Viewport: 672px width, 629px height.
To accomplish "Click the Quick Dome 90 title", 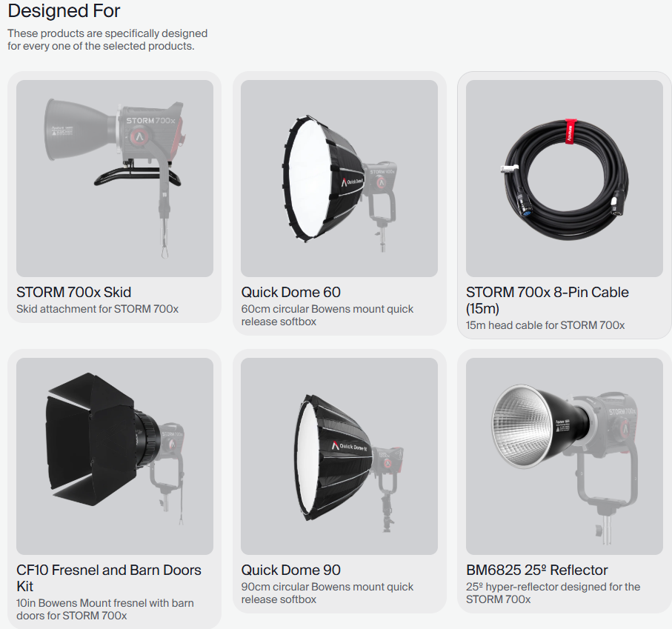I will 290,570.
